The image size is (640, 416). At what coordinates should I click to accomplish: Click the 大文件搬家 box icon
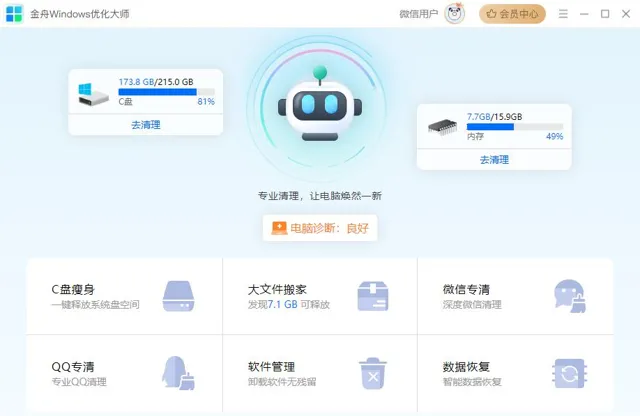click(x=373, y=296)
